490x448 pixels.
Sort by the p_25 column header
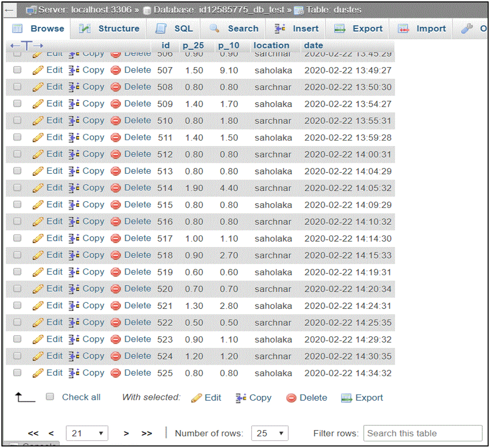[x=193, y=46]
